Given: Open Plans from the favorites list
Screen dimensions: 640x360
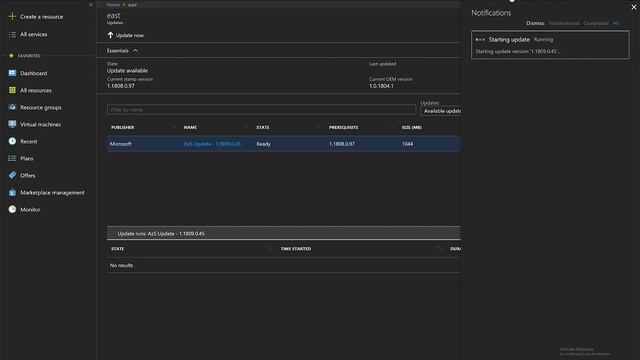Looking at the screenshot, I should pos(27,158).
